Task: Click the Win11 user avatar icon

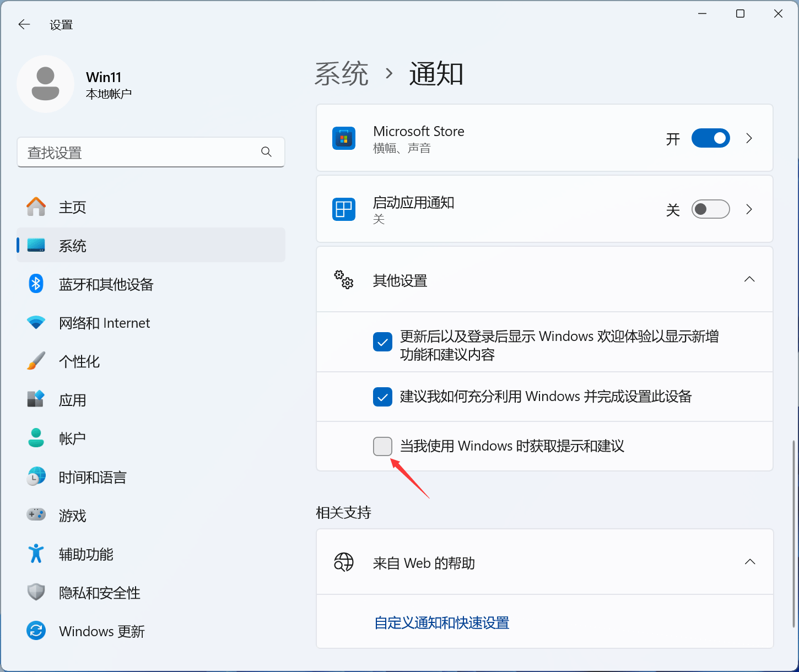Action: click(45, 84)
